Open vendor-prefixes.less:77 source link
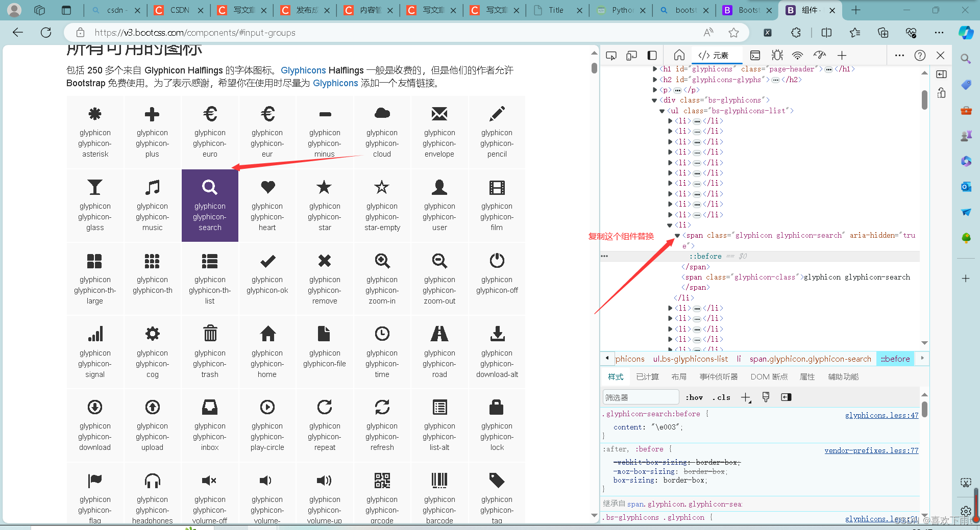The height and width of the screenshot is (530, 980). 871,450
